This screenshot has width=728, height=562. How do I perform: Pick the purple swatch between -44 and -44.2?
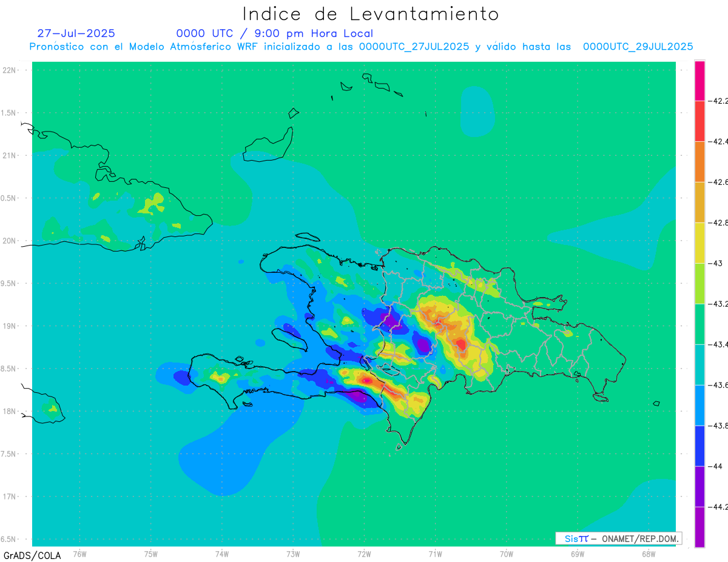click(x=699, y=486)
